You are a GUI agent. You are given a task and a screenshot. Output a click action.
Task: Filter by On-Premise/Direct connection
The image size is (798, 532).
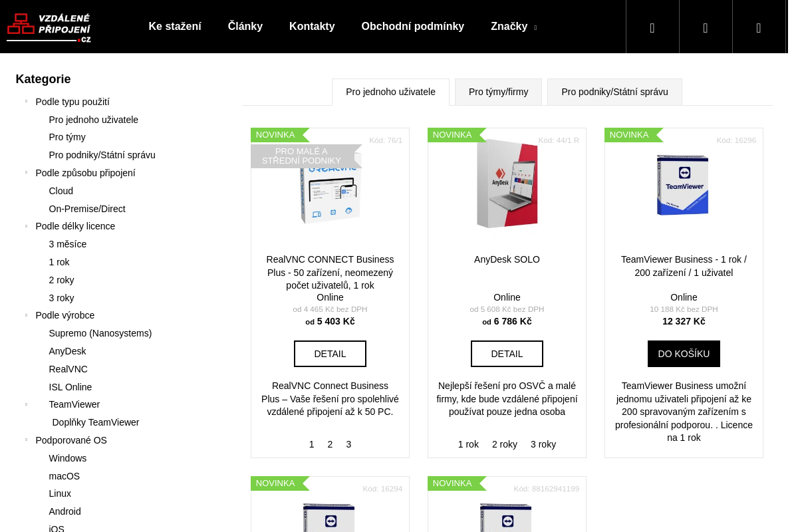coord(87,209)
